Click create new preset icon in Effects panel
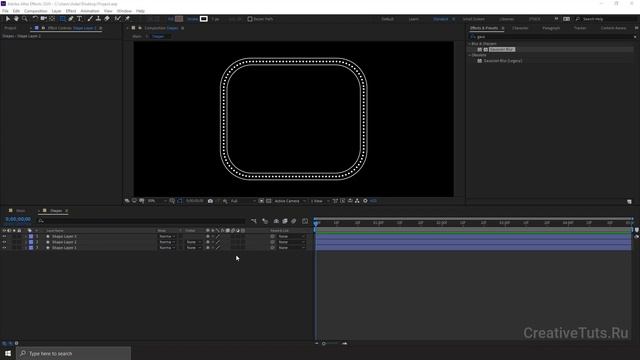This screenshot has width=640, height=360. (x=629, y=201)
